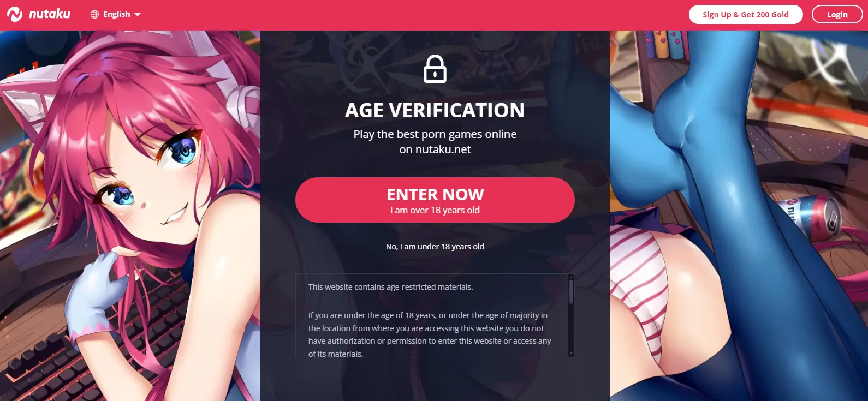This screenshot has height=401, width=868.
Task: Open the English language dropdown
Action: coord(115,15)
